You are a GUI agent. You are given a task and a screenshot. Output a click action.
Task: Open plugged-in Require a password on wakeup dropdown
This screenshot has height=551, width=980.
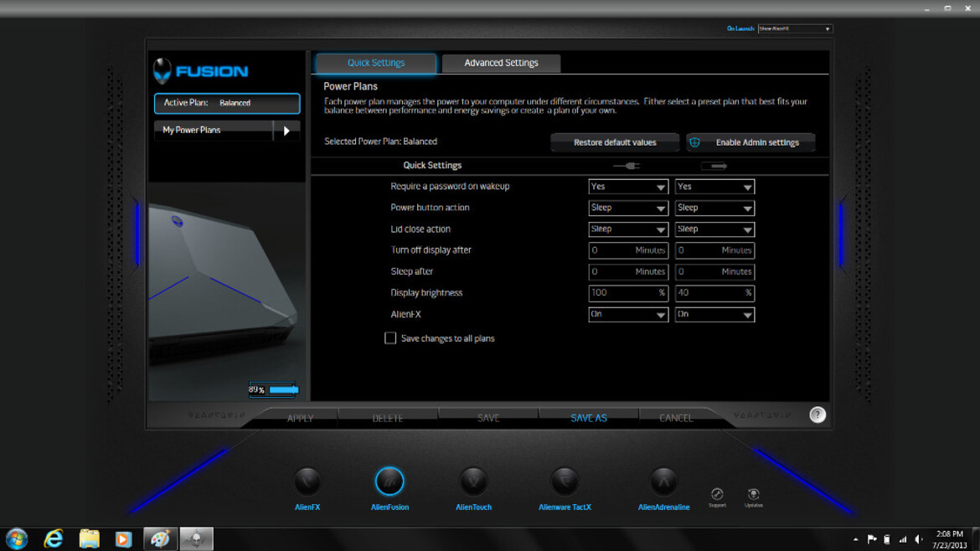point(628,187)
